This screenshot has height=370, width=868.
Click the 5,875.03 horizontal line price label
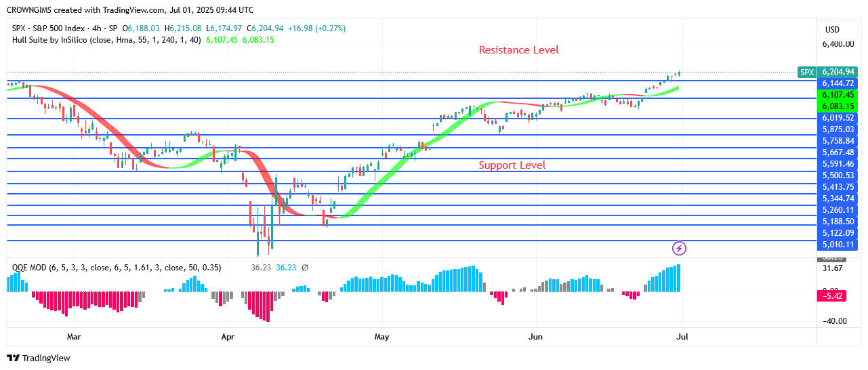838,129
